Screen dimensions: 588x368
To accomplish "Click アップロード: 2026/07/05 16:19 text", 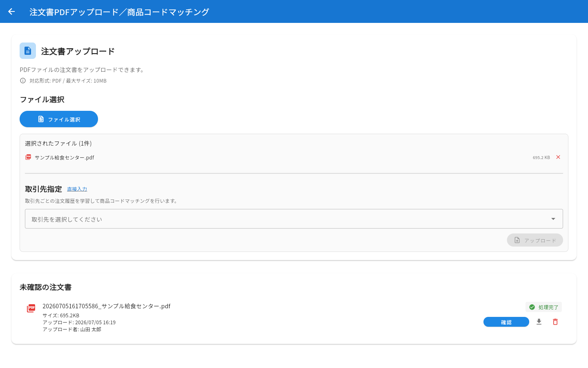I will 79,322.
